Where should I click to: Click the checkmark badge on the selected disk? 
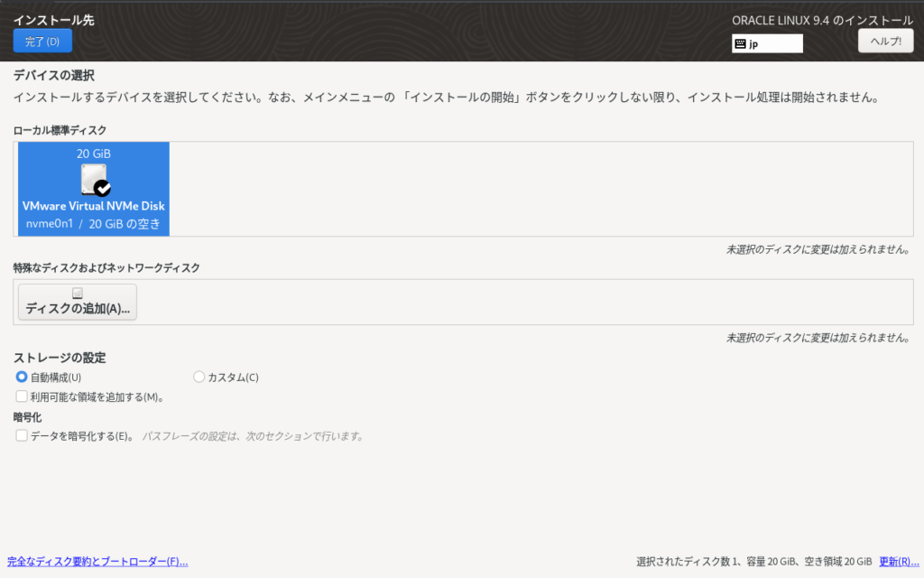(x=103, y=188)
